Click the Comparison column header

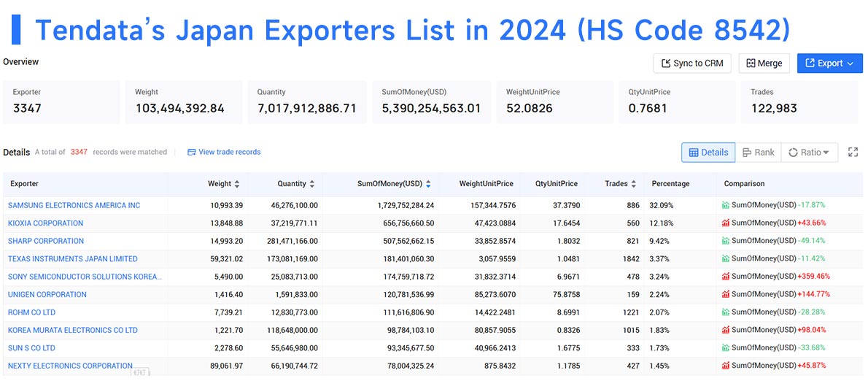pos(744,184)
